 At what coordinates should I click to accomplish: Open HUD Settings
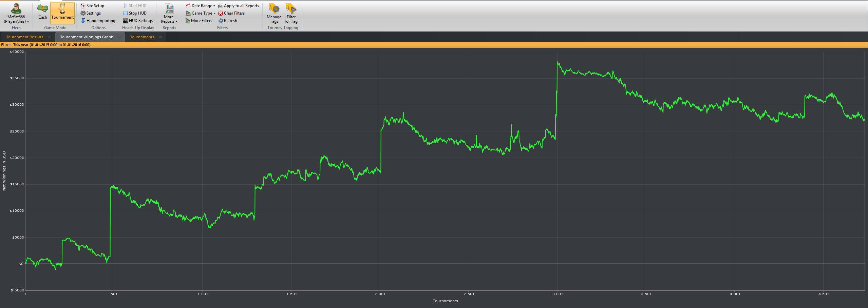(138, 21)
